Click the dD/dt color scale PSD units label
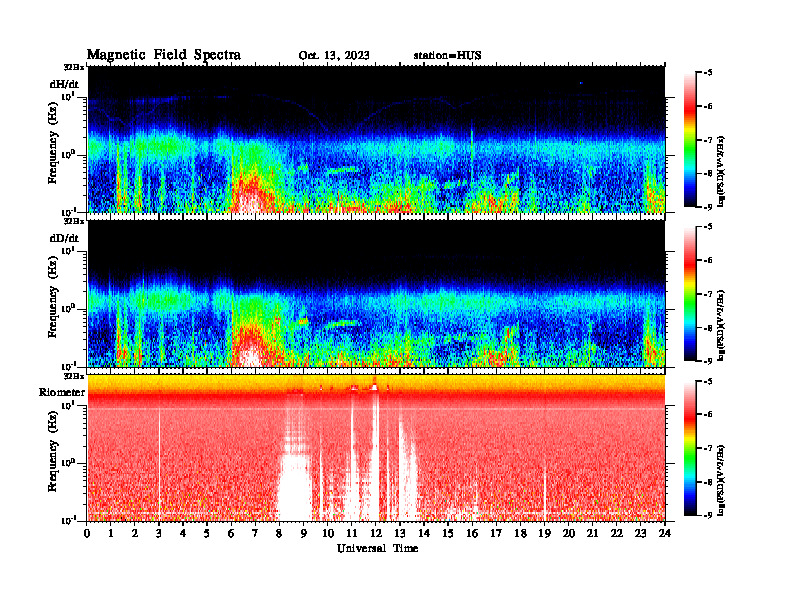 pos(721,326)
